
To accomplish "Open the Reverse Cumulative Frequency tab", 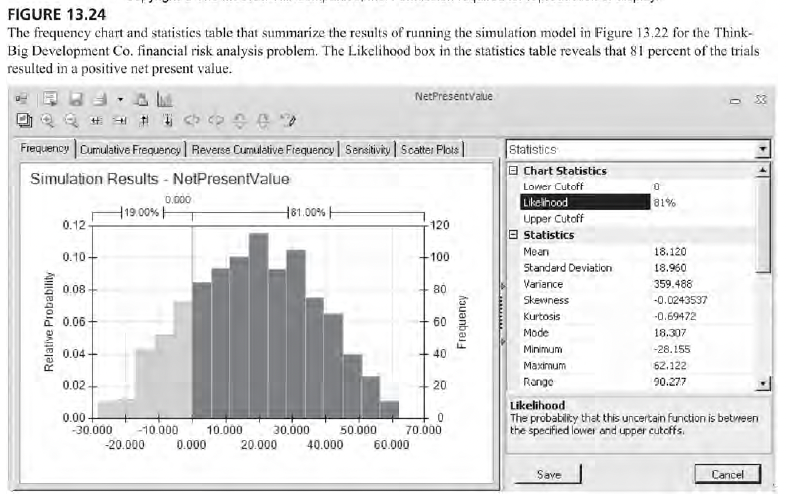I will click(263, 149).
